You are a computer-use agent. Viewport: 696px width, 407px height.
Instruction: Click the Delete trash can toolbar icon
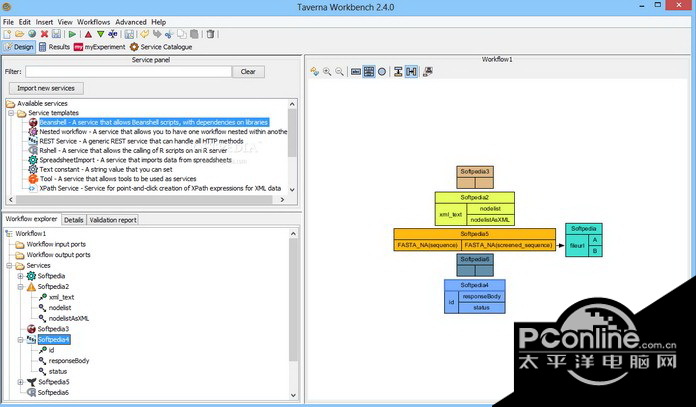[x=208, y=33]
